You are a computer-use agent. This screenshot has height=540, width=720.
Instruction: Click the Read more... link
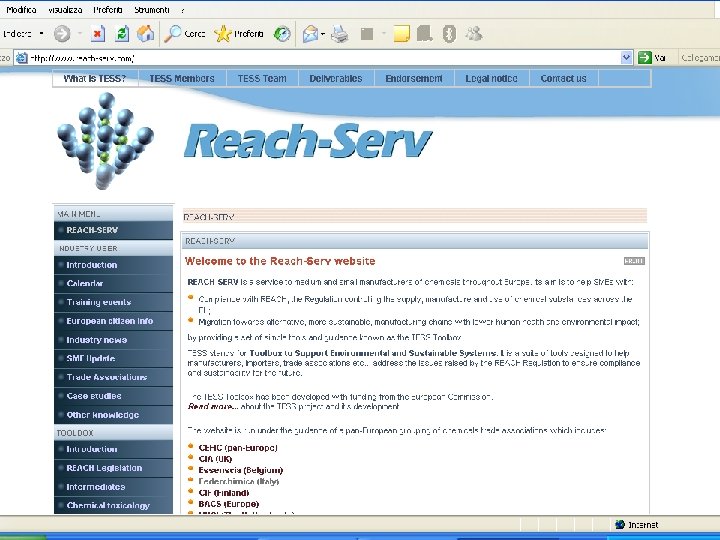click(x=213, y=406)
